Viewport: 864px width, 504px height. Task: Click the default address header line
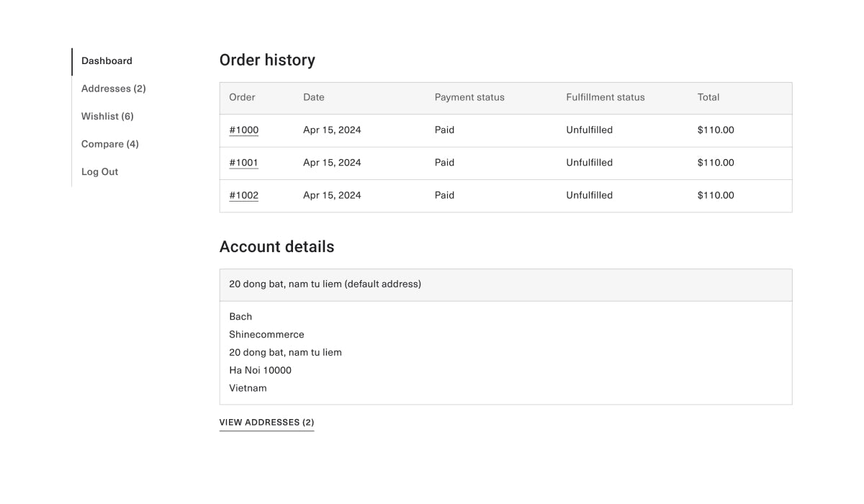pos(325,284)
